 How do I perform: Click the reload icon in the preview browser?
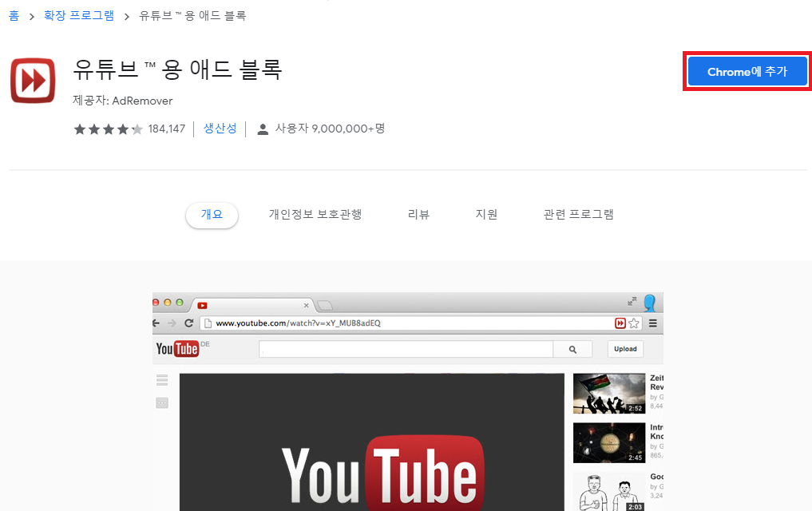coord(189,323)
